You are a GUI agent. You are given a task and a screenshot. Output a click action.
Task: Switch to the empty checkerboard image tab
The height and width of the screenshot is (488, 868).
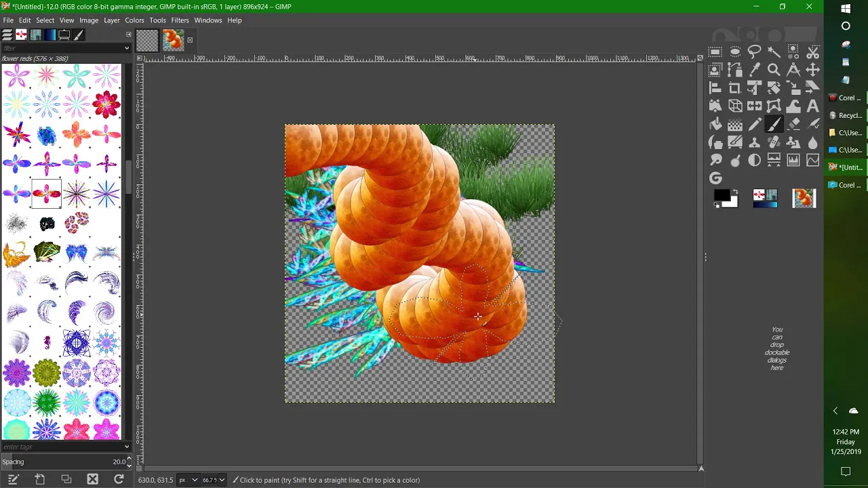pos(147,40)
